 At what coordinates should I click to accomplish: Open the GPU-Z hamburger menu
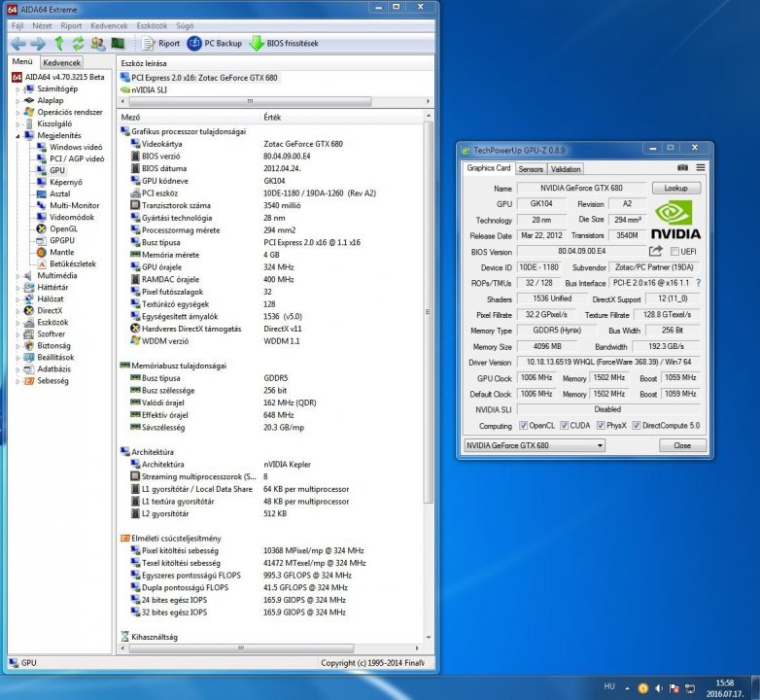pyautogui.click(x=700, y=168)
